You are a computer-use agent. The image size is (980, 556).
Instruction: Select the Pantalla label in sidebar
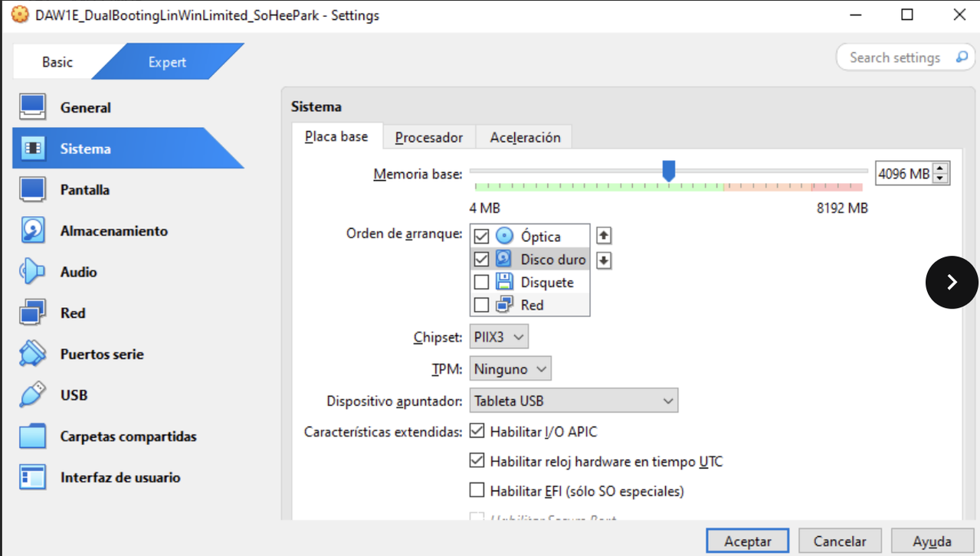click(85, 190)
